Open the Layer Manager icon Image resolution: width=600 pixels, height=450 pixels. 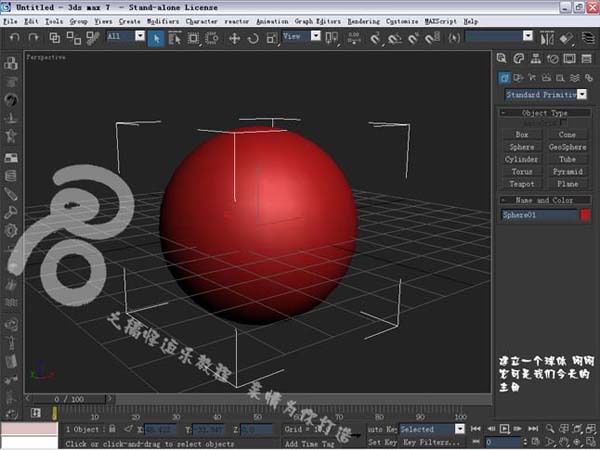pos(589,38)
